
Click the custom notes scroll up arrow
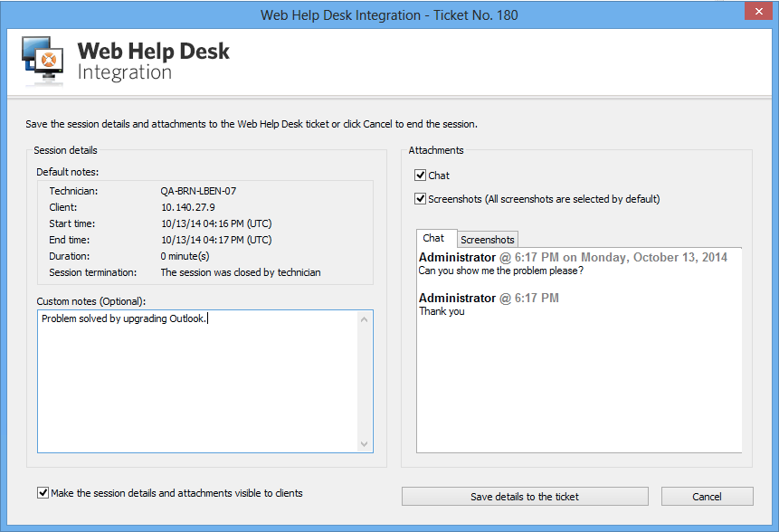coord(364,319)
